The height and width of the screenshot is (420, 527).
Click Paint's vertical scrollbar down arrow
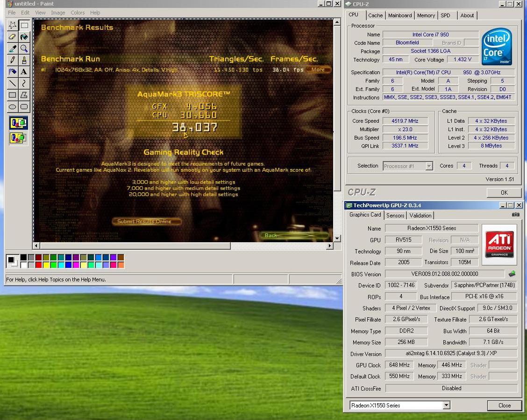(337, 238)
